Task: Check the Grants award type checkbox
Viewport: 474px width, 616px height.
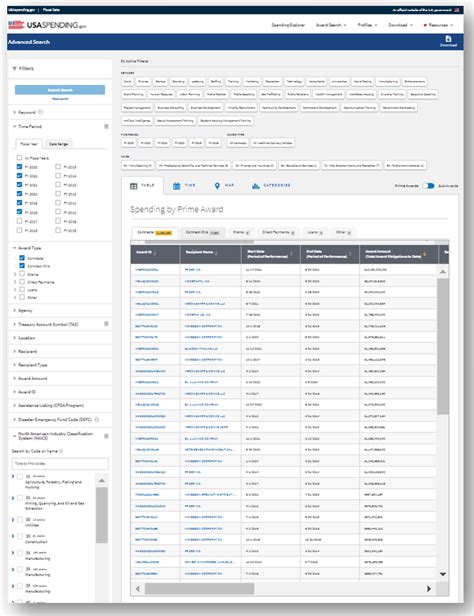Action: coord(22,274)
